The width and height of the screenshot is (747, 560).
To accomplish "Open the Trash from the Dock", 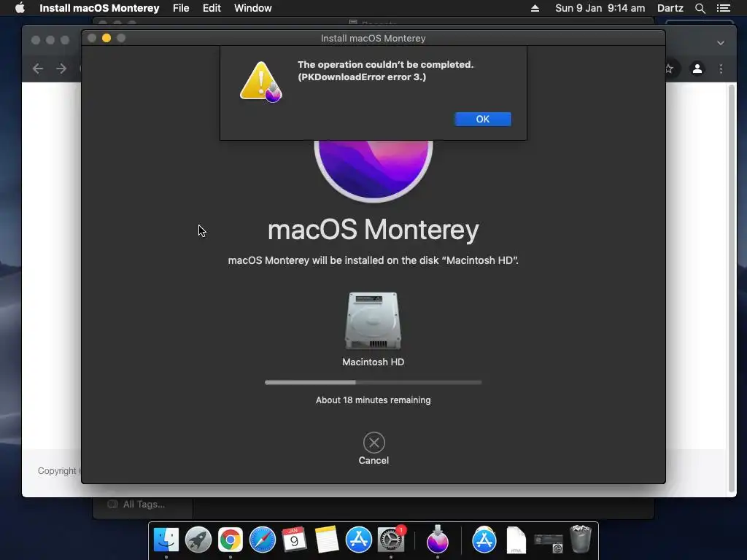I will pyautogui.click(x=580, y=539).
